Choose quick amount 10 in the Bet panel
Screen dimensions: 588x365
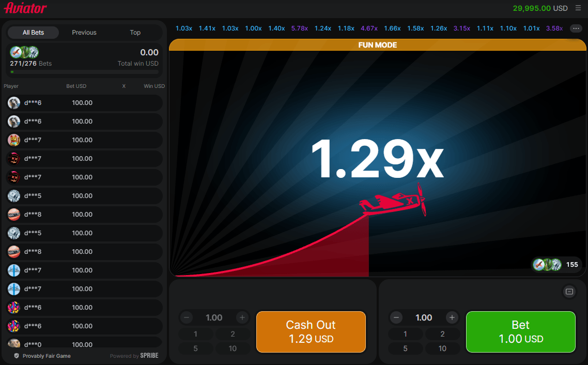click(x=442, y=348)
